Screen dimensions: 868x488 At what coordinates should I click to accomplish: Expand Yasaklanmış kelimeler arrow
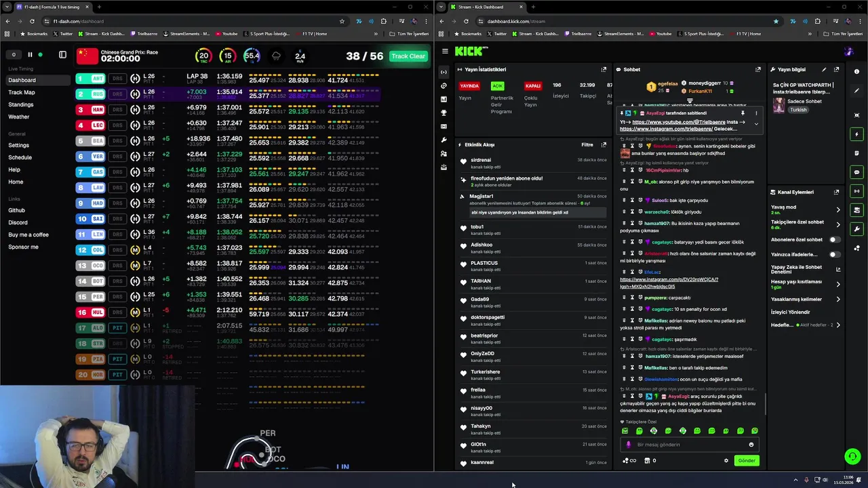tap(837, 299)
